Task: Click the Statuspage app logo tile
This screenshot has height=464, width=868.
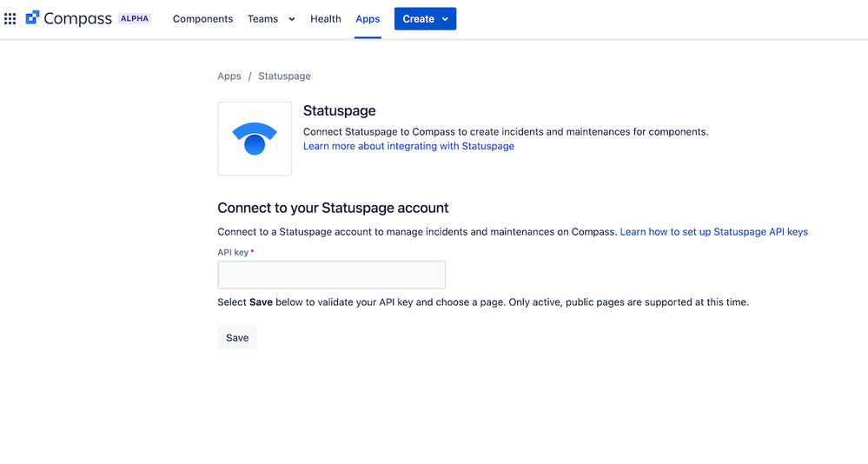Action: (255, 138)
